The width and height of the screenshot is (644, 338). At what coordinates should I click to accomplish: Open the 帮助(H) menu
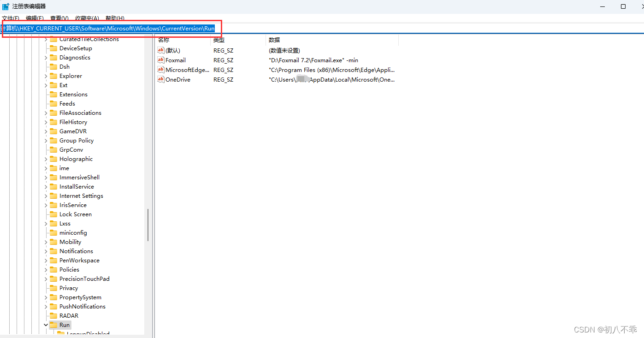(115, 18)
